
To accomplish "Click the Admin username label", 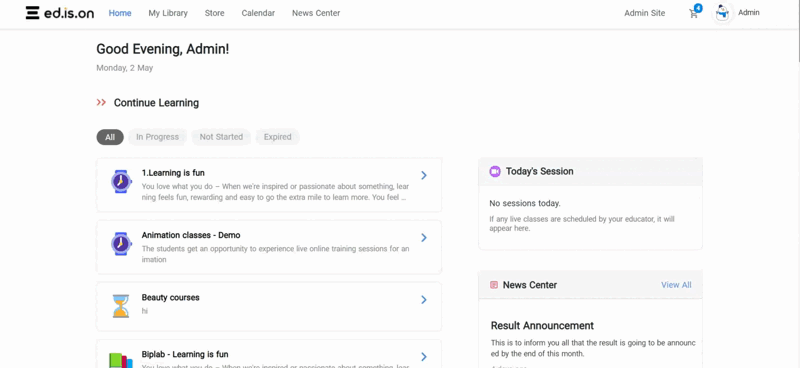I will tap(748, 13).
